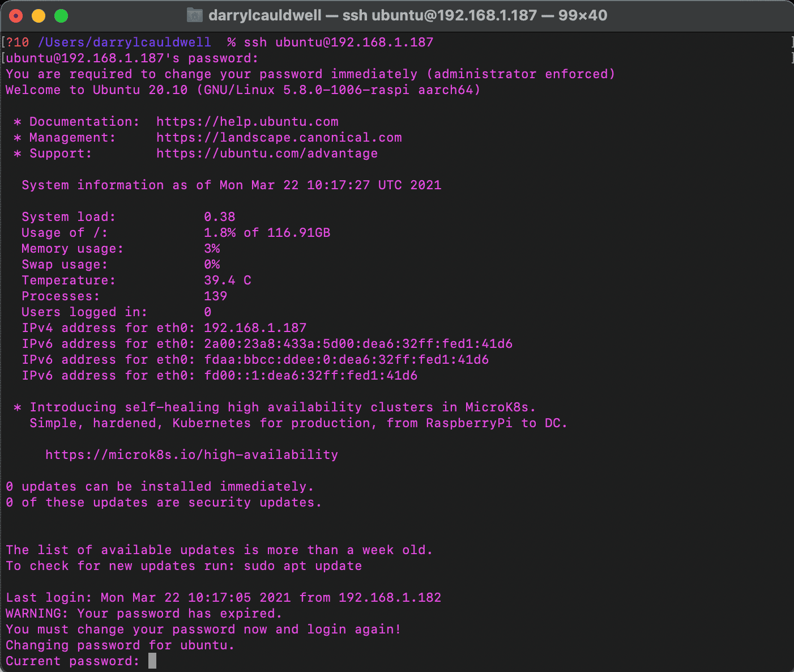
Task: Open the https://landscape.canonical.com management link
Action: pos(279,137)
